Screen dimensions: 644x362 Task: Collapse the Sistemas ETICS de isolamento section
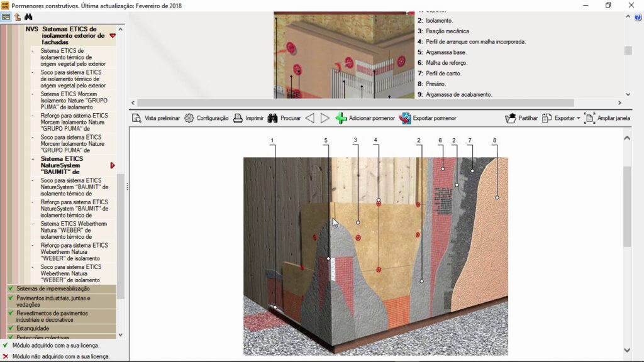point(113,36)
